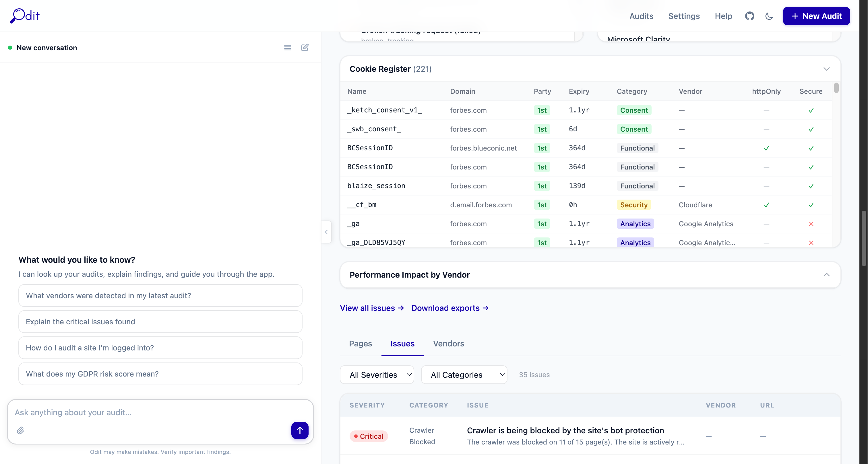Switch to the Pages tab

[360, 344]
